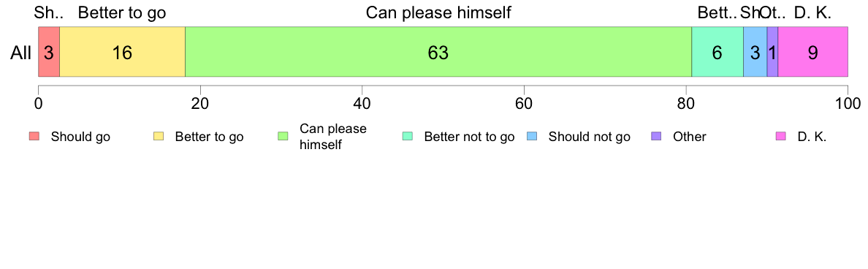Viewport: 868px width, 269px height.
Task: Click the blue Should not go legend swatch
Action: click(x=531, y=137)
